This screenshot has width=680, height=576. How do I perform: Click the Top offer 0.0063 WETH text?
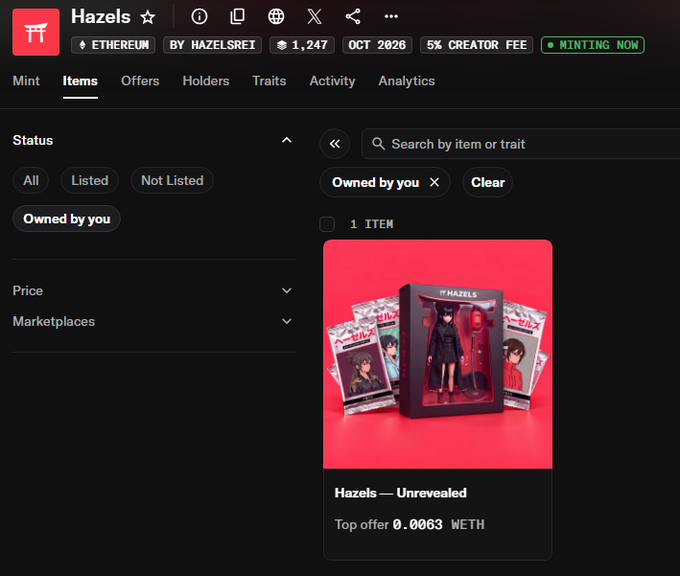409,524
